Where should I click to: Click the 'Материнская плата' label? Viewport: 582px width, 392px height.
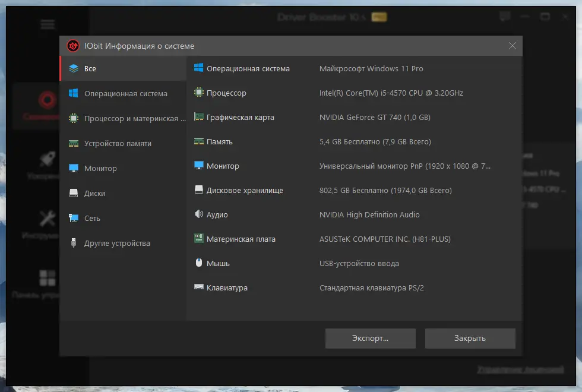point(241,239)
